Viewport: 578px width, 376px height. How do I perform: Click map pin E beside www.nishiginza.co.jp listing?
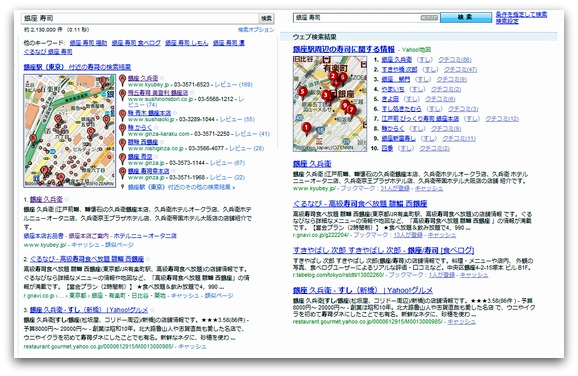point(122,145)
